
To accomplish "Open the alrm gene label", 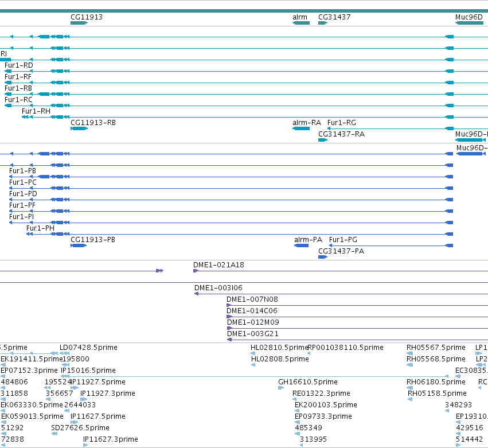I will pyautogui.click(x=300, y=17).
